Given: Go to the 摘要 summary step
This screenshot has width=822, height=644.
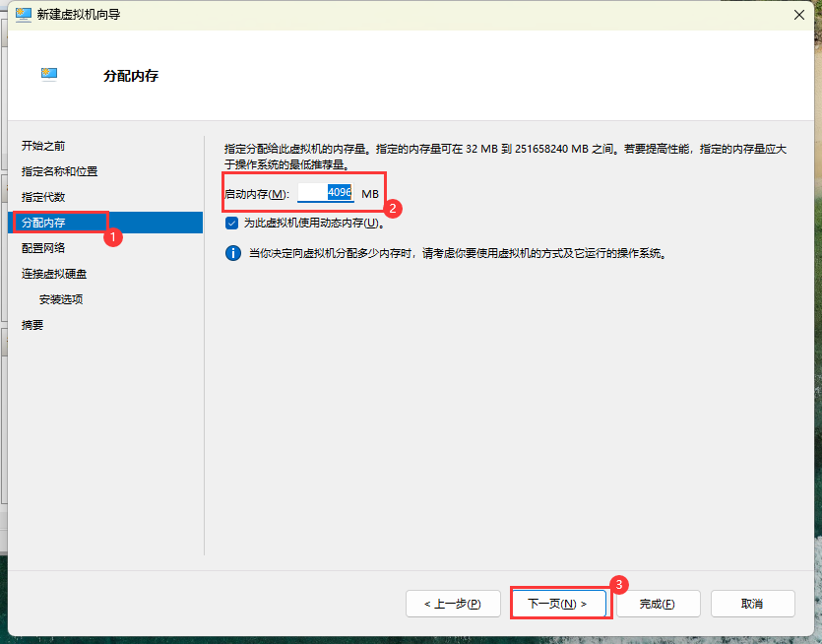Looking at the screenshot, I should click(x=32, y=325).
